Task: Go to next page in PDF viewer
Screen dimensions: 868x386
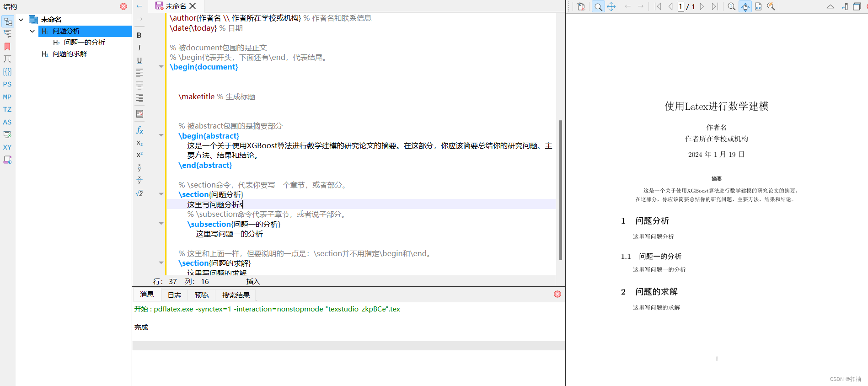Action: [x=702, y=6]
